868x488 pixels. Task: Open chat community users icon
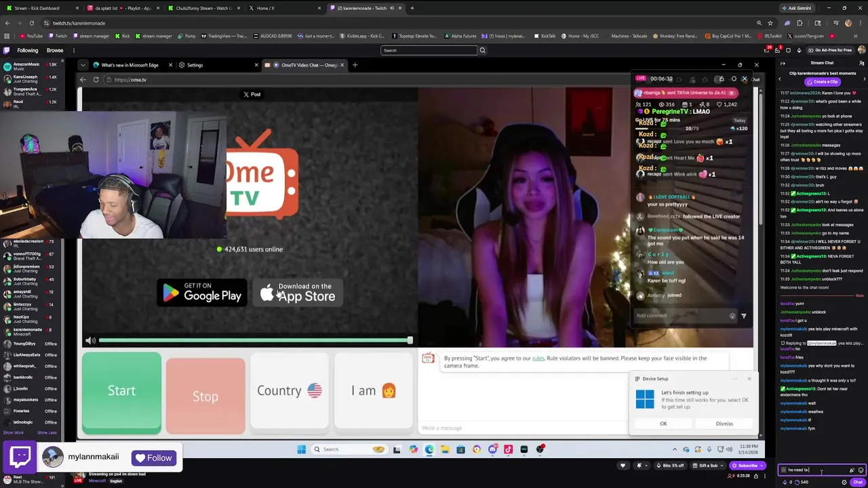coord(862,63)
